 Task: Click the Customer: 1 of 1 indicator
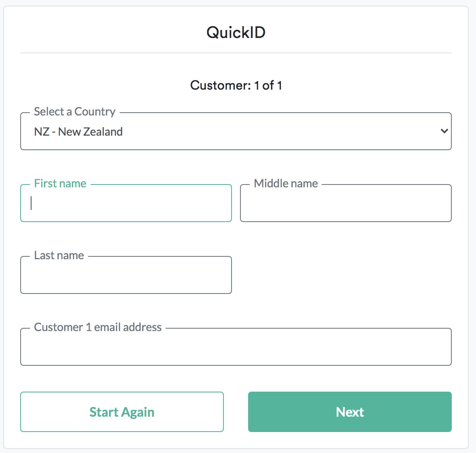236,86
